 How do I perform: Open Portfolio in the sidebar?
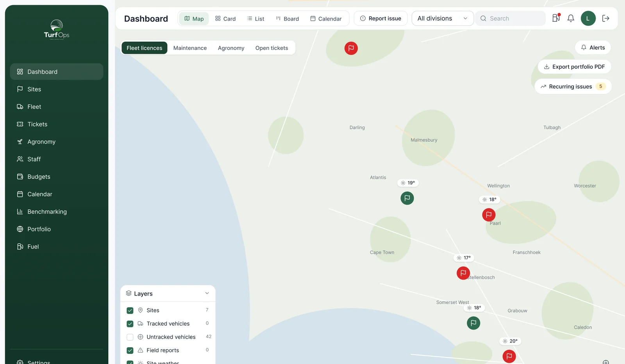tap(57, 229)
